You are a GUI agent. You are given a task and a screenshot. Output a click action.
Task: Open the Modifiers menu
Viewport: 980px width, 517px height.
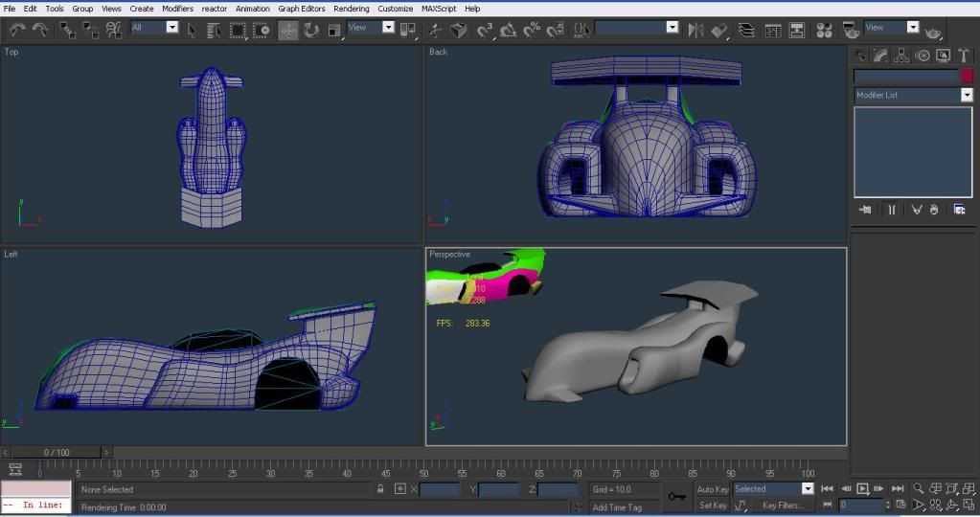coord(177,9)
